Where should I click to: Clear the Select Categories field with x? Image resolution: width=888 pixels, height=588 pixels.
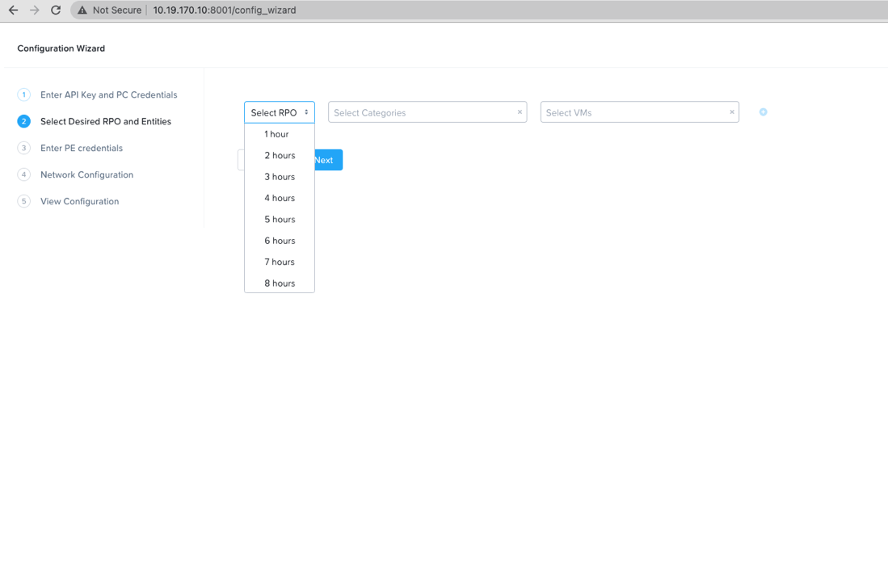pos(520,112)
